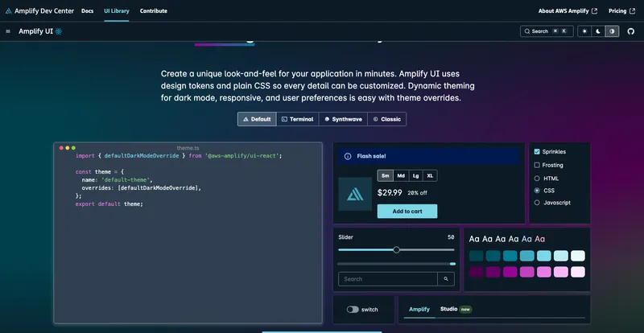The height and width of the screenshot is (333, 644).
Task: Switch to dark mode moon icon
Action: coord(598,31)
